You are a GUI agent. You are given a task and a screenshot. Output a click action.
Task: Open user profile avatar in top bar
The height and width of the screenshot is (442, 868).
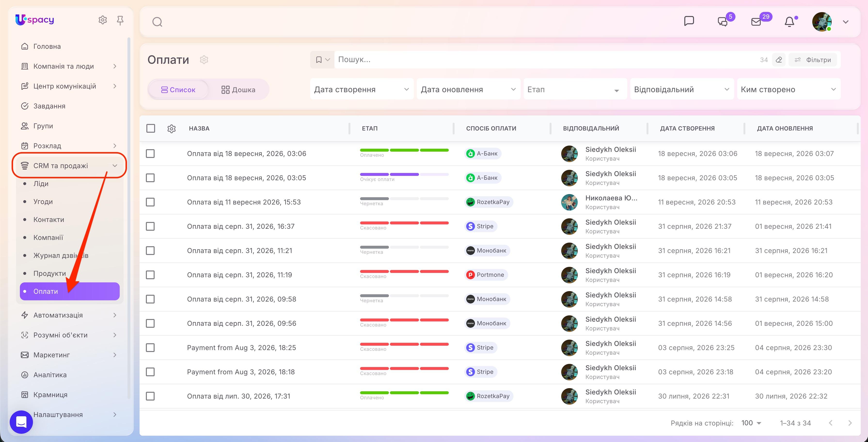pos(822,22)
